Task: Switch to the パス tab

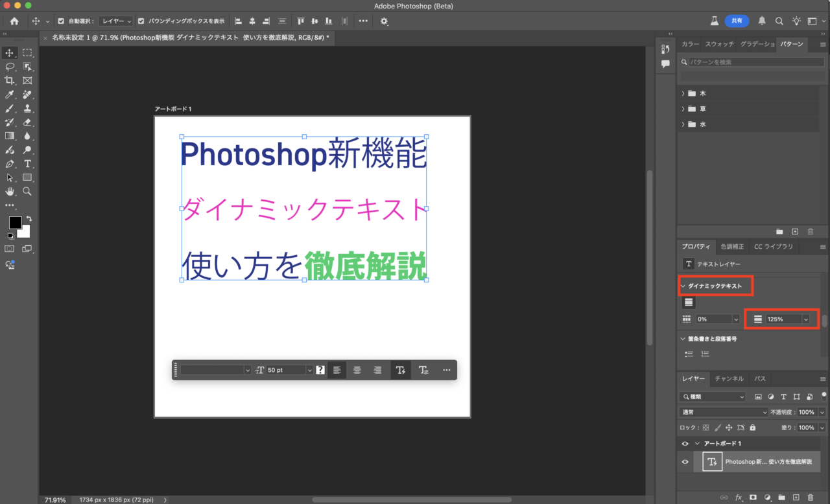Action: click(759, 378)
